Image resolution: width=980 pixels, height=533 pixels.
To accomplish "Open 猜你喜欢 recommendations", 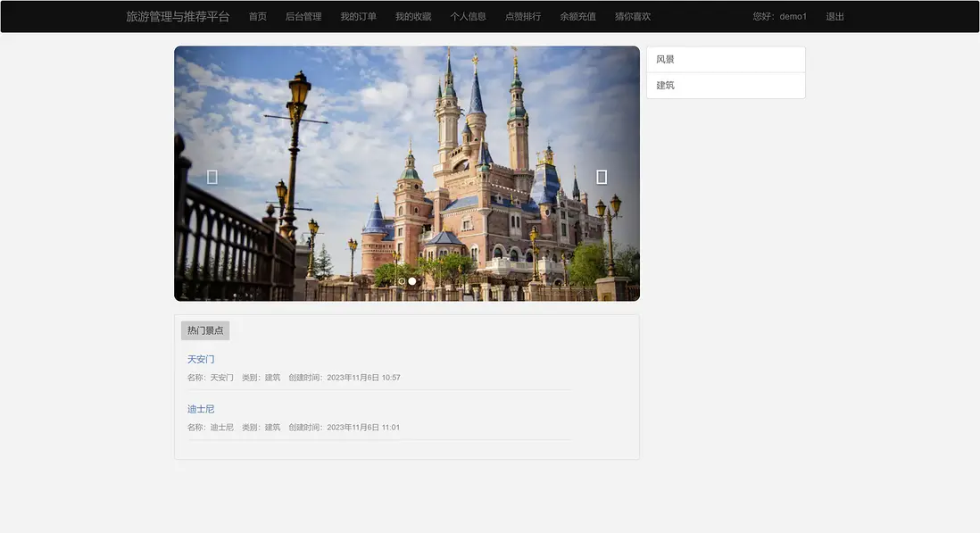I will point(633,16).
